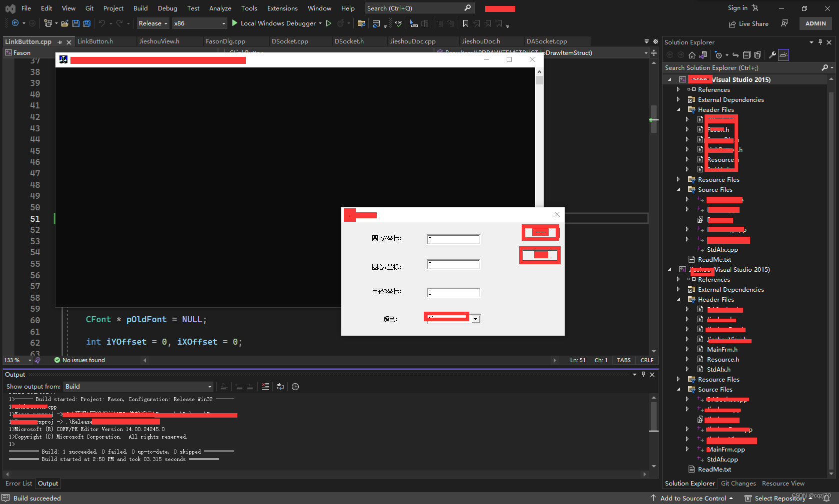Click the Pending Changes Filter clock icon
Viewport: 839px width, 504px height.
coord(718,55)
